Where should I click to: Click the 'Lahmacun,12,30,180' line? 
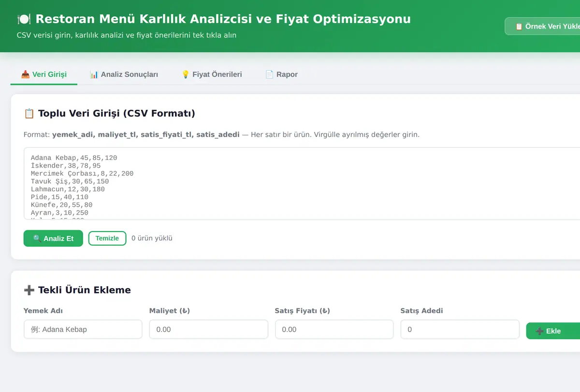pyautogui.click(x=68, y=189)
